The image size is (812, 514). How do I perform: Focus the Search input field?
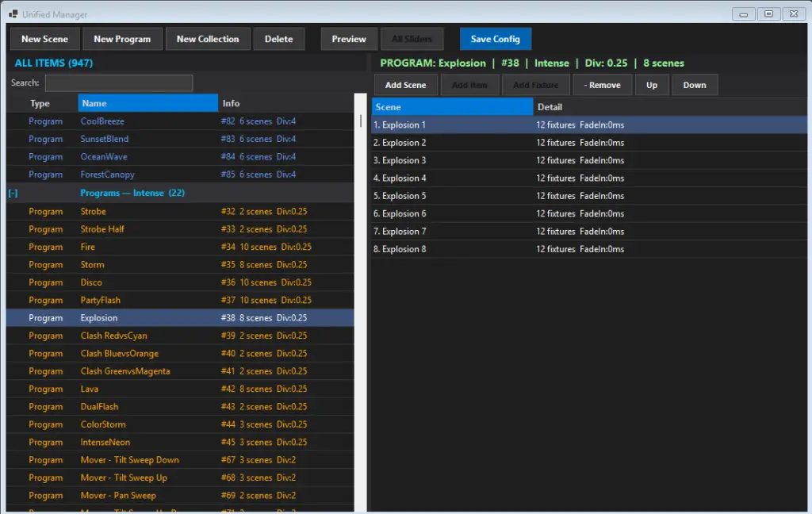(x=119, y=83)
